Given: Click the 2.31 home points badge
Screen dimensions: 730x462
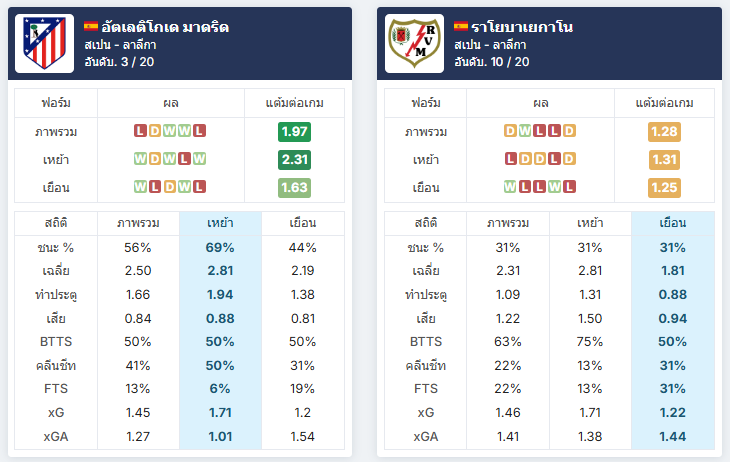Looking at the screenshot, I should click(294, 160).
